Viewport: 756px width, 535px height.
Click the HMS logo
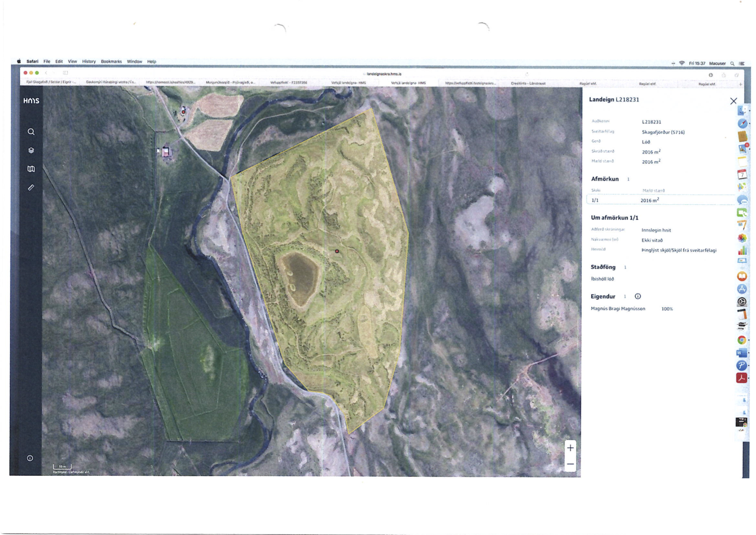tap(31, 101)
